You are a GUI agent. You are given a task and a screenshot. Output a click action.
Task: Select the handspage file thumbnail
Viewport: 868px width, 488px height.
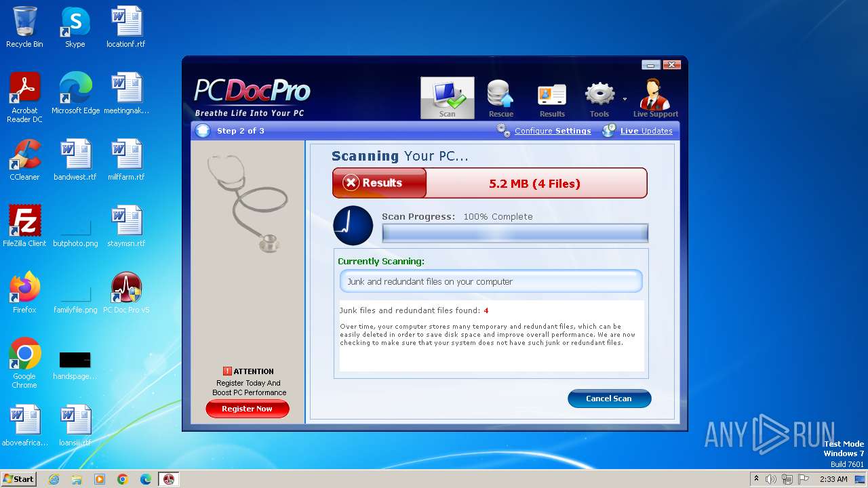[75, 365]
